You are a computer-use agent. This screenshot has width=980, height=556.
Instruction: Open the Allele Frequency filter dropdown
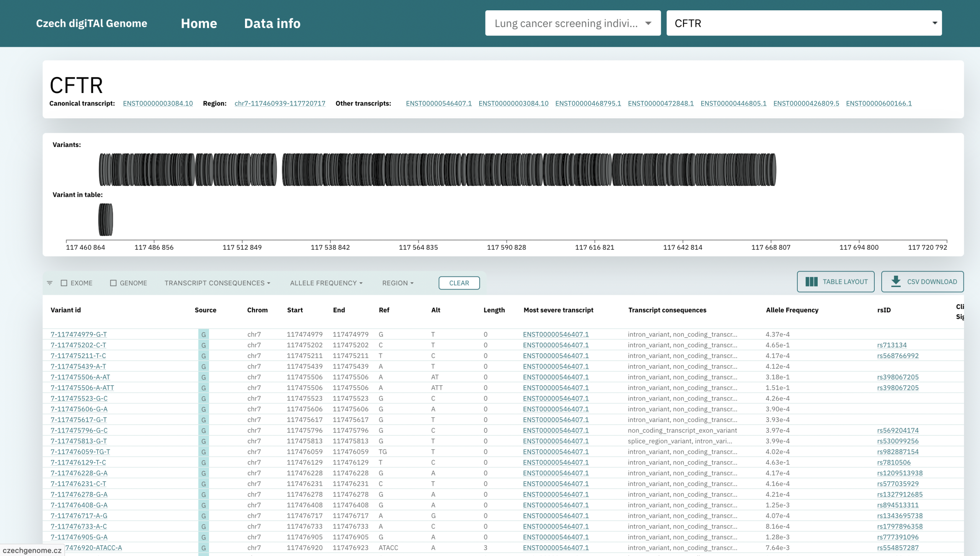pos(326,283)
